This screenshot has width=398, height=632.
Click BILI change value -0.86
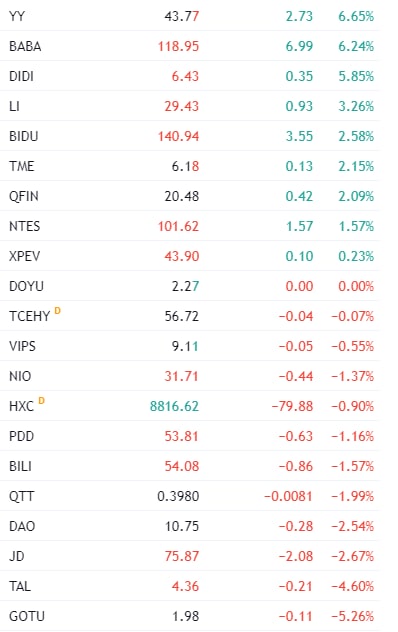(x=296, y=466)
